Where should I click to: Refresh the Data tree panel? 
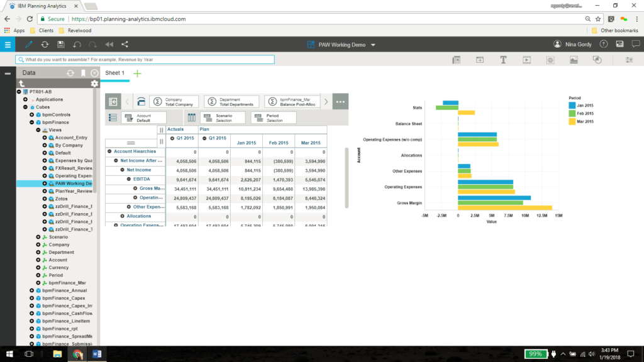tap(70, 73)
